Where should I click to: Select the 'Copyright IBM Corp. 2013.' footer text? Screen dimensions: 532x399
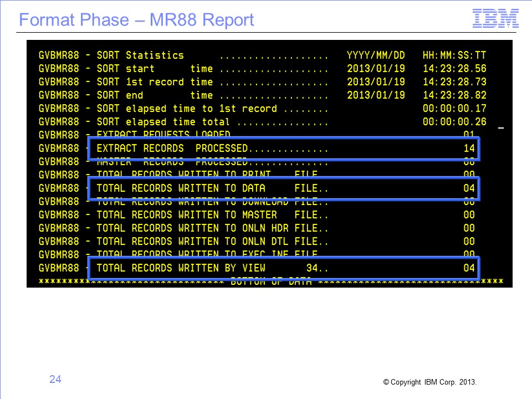(430, 382)
